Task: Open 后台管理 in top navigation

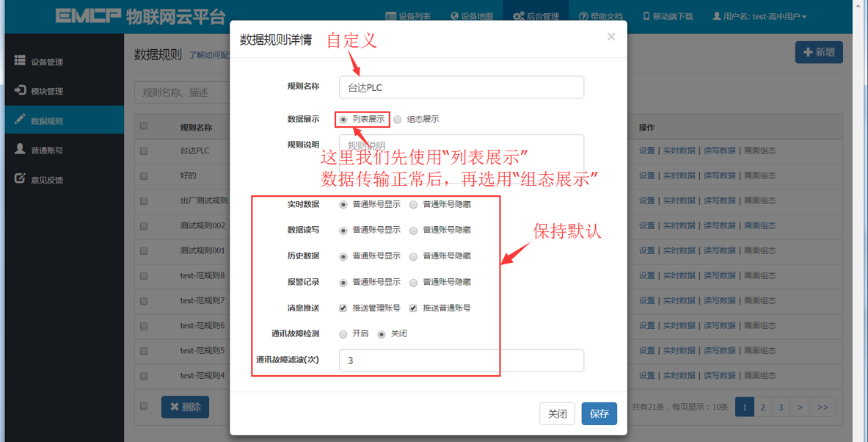Action: point(536,17)
